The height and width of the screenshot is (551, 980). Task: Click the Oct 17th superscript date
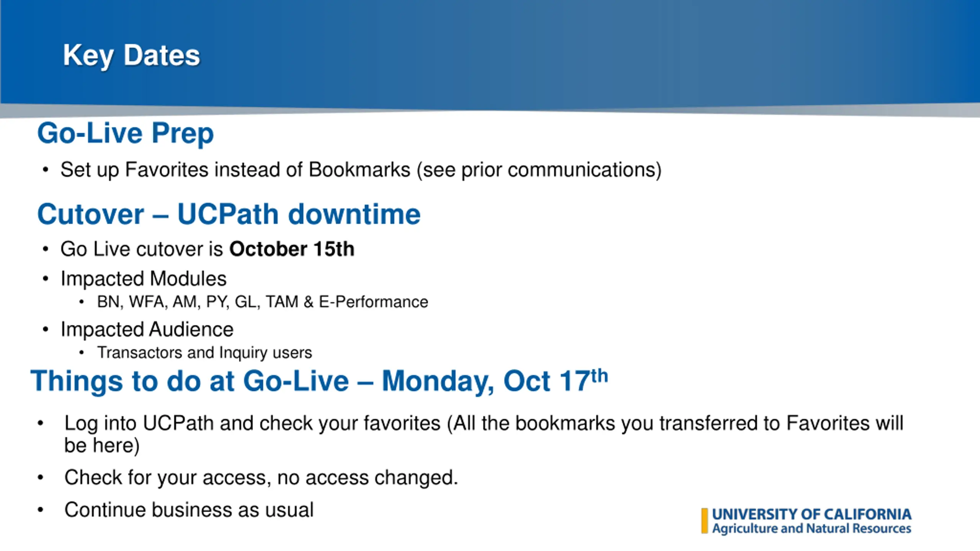pos(556,380)
